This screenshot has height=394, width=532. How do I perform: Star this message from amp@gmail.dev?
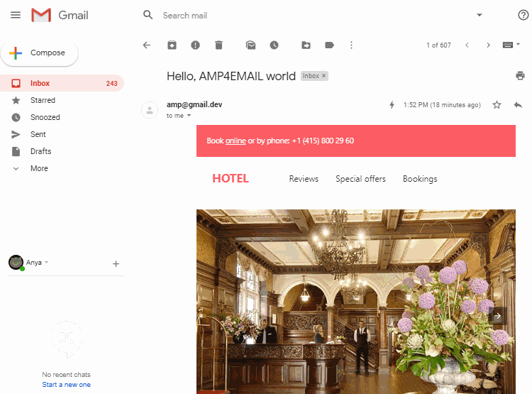[x=497, y=104]
